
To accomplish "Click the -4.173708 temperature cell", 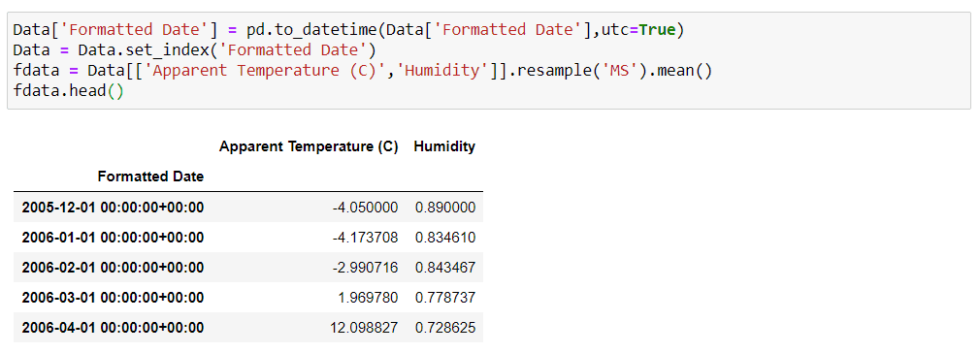I will point(367,238).
